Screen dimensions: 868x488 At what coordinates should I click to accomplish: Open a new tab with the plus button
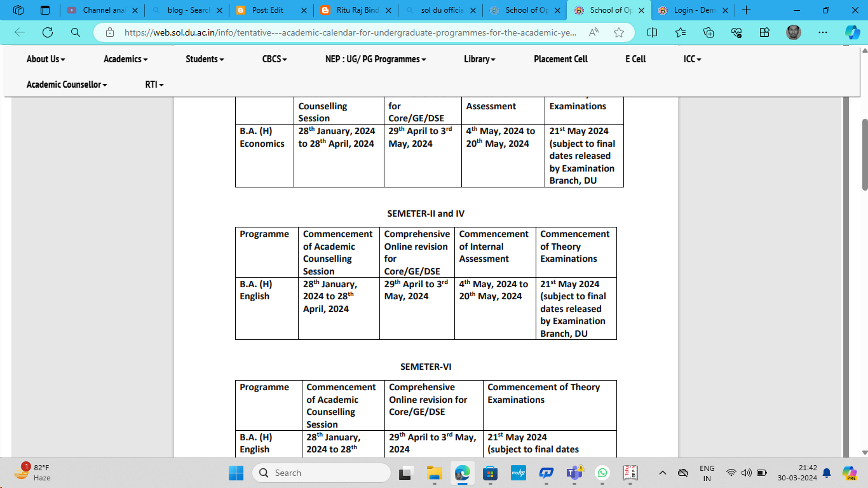tap(747, 10)
